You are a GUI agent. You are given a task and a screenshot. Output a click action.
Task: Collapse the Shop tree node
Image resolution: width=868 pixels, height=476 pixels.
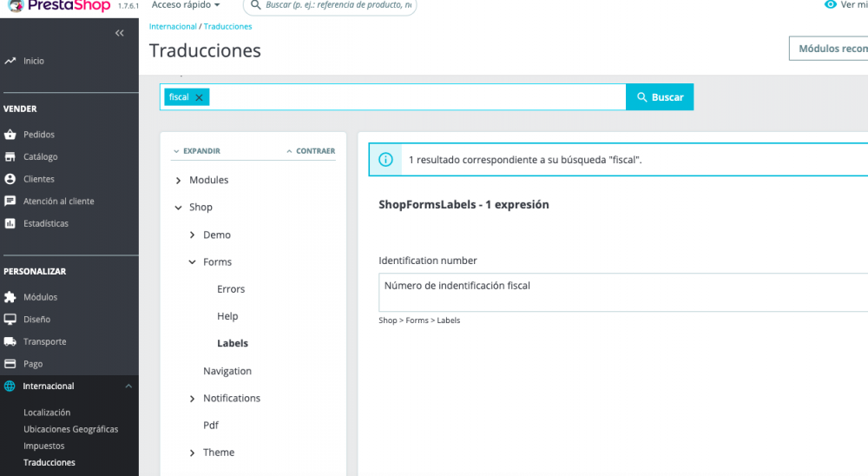(x=178, y=208)
